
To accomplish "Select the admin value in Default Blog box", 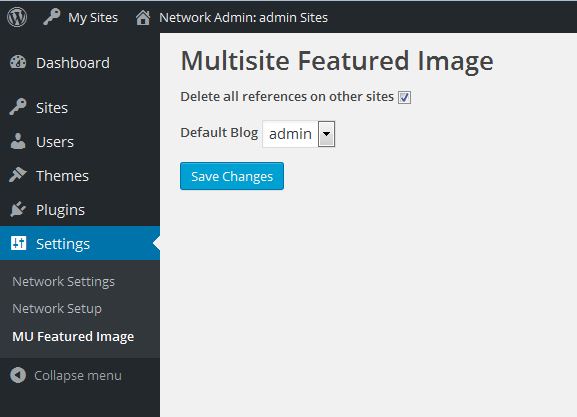I will pos(290,134).
